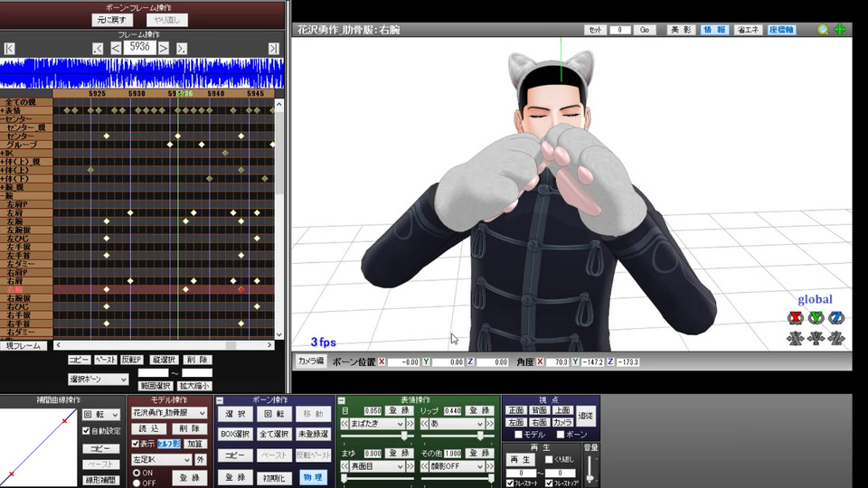Click the global Y rotation icon
Viewport: 868px width, 488px height.
click(x=816, y=317)
